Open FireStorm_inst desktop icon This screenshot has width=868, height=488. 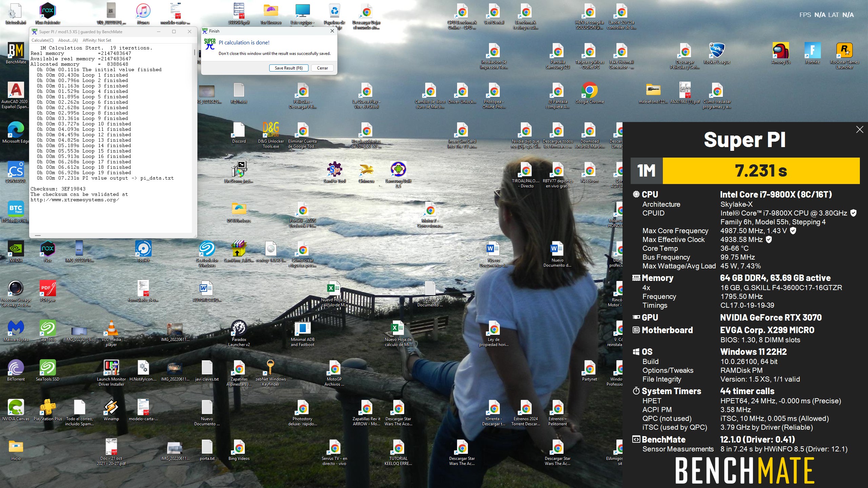pos(239,172)
